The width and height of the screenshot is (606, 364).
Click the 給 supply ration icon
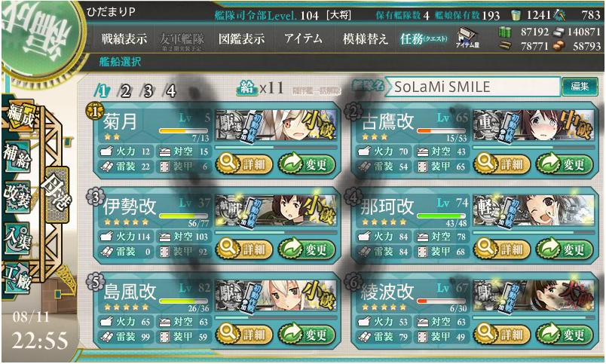(x=246, y=88)
